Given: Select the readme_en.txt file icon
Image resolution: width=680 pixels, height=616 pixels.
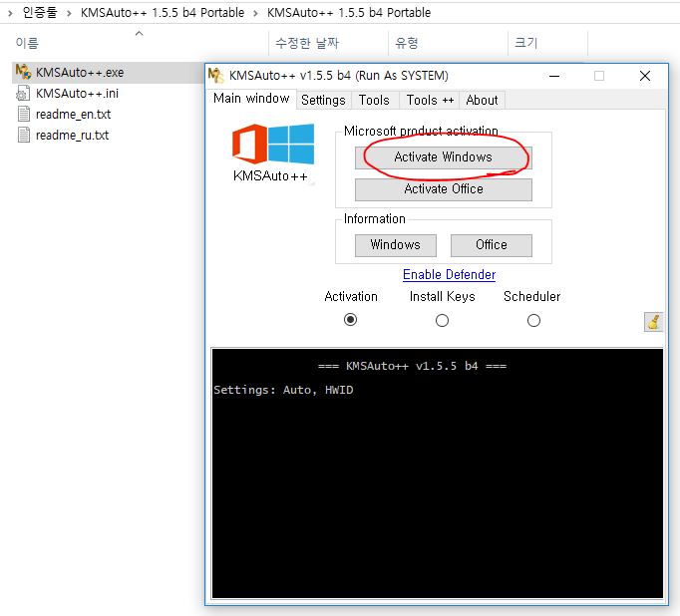Looking at the screenshot, I should 24,114.
